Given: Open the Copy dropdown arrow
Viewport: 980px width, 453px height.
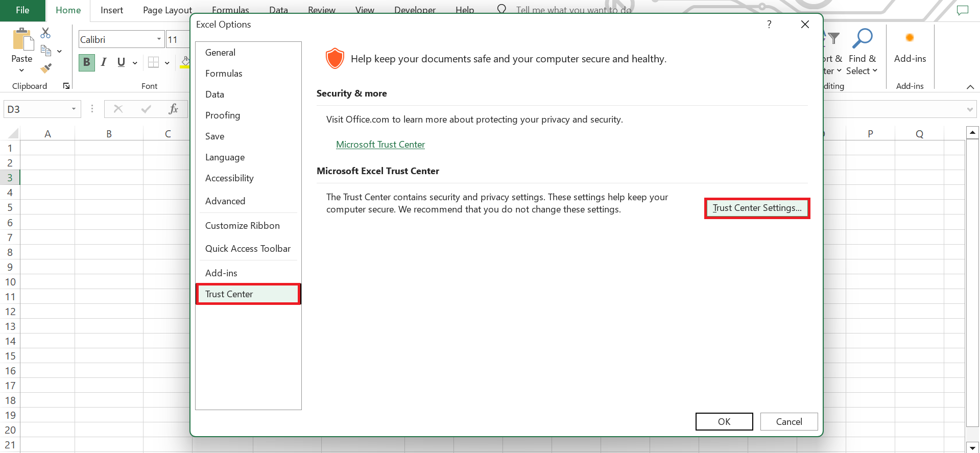Looking at the screenshot, I should click(59, 51).
